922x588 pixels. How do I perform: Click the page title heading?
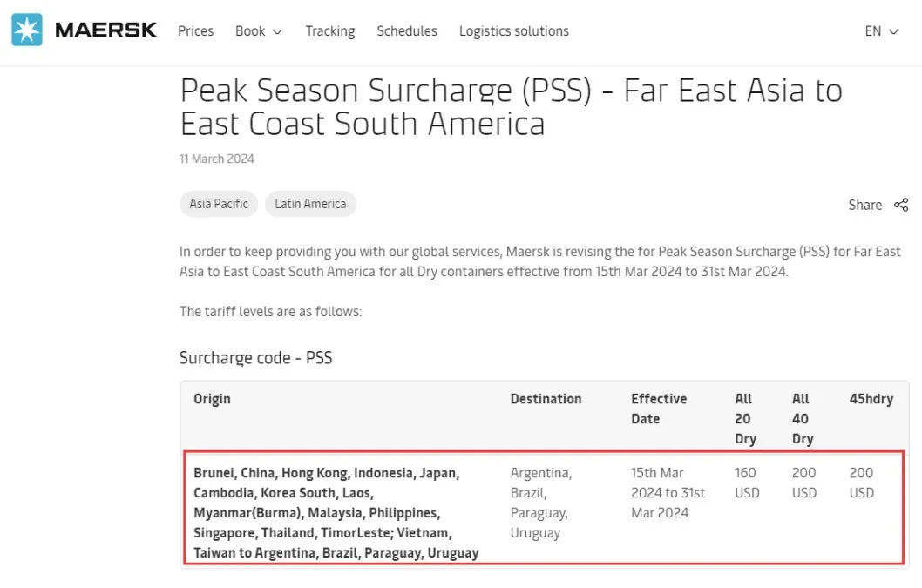(x=511, y=107)
